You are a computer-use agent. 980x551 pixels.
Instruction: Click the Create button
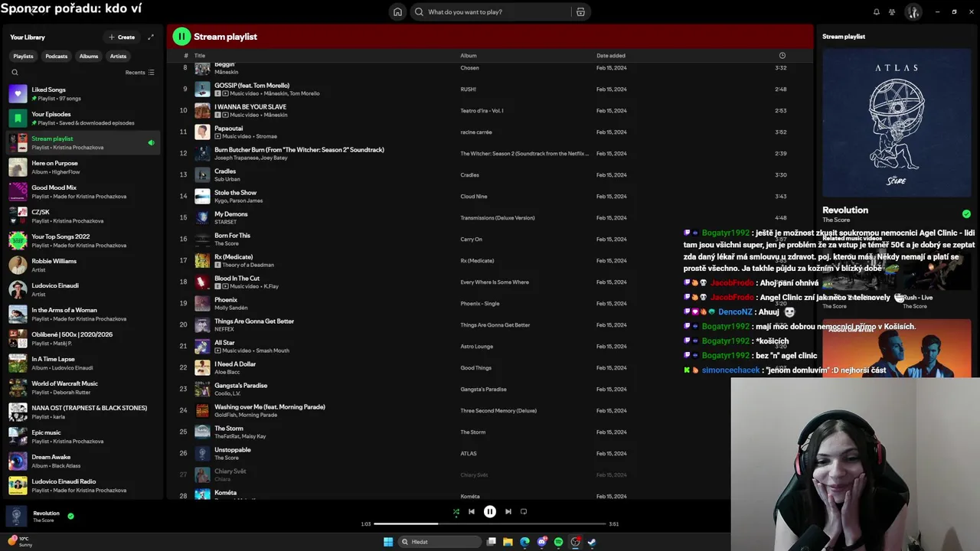tap(122, 37)
